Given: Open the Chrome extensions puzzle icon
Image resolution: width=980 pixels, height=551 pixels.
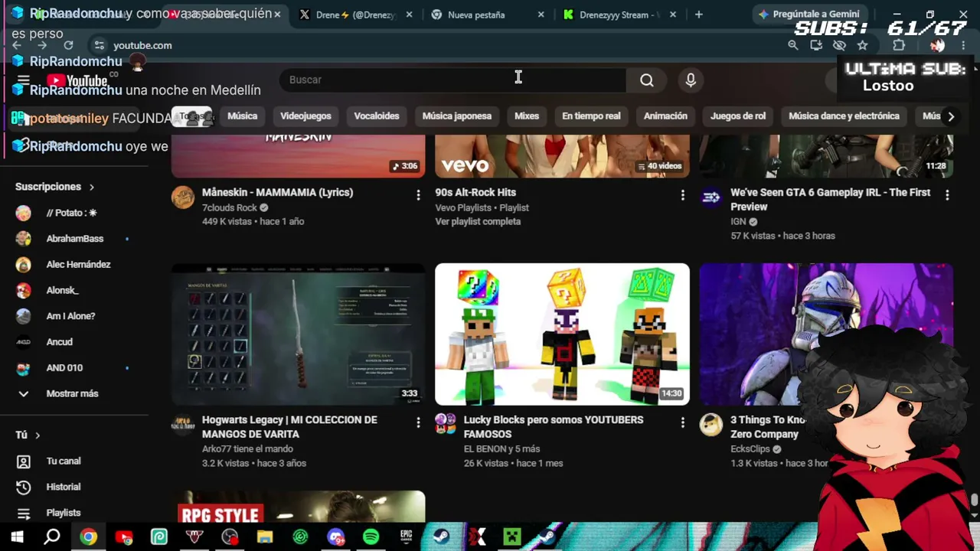Looking at the screenshot, I should click(x=899, y=45).
